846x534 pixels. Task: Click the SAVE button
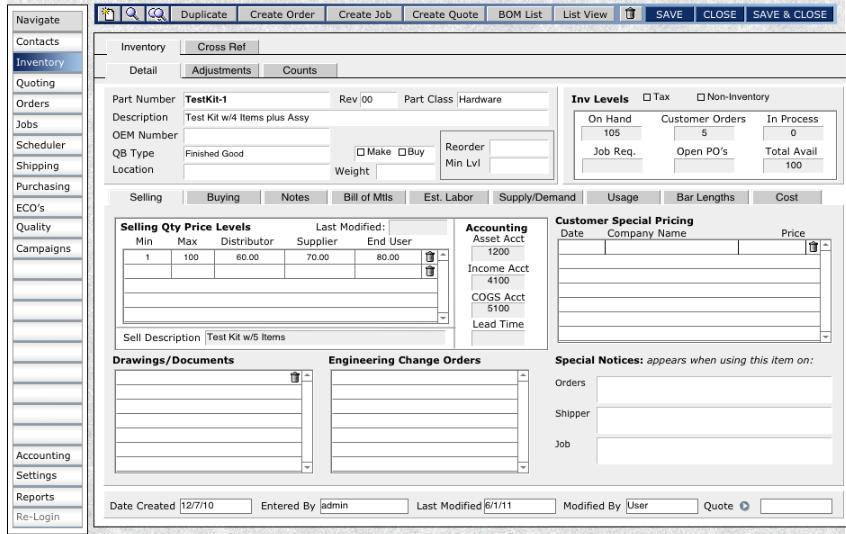(x=669, y=15)
